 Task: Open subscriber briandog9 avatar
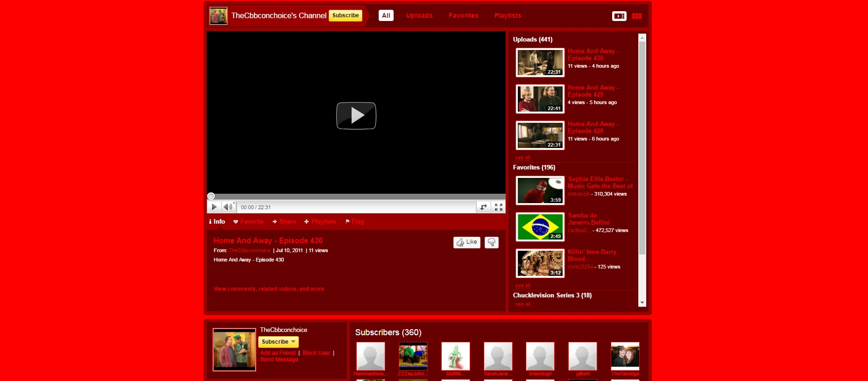click(x=540, y=356)
